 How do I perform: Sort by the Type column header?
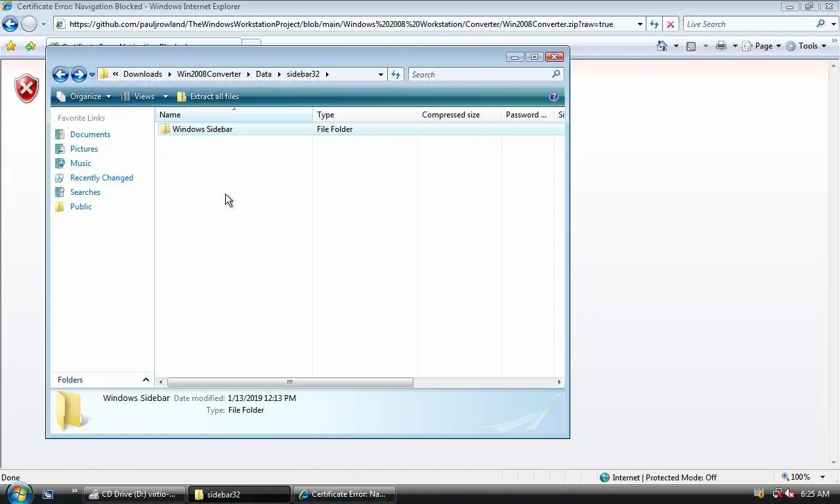[365, 115]
